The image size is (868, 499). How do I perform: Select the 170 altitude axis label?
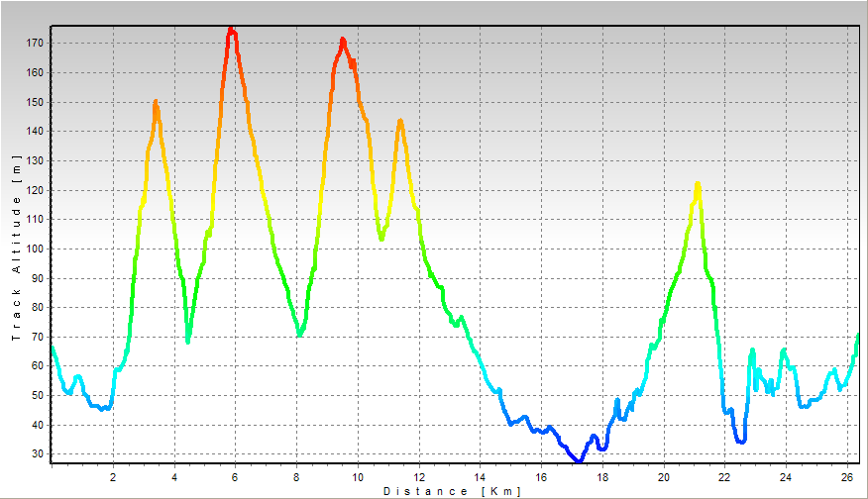[35, 43]
